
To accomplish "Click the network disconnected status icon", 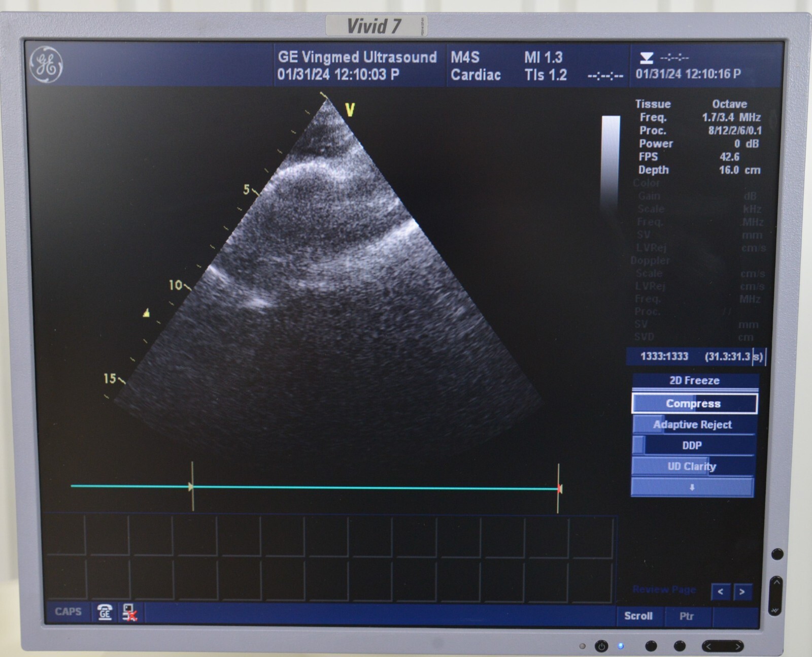I will (130, 612).
